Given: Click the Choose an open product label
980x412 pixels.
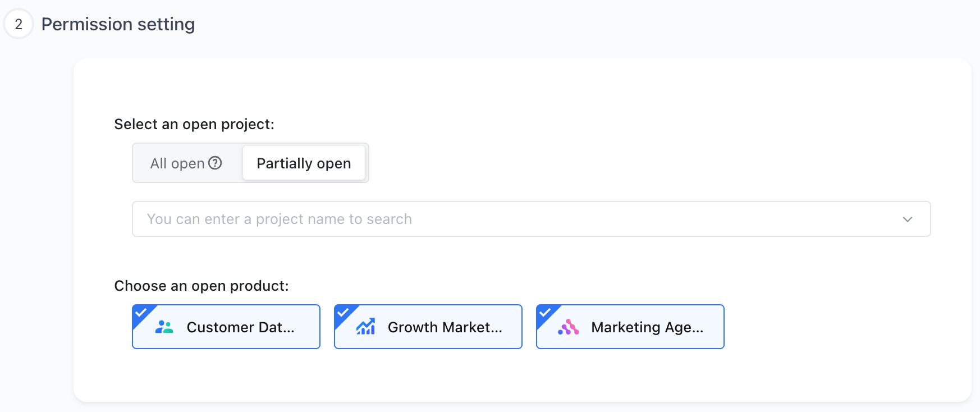Looking at the screenshot, I should coord(202,286).
